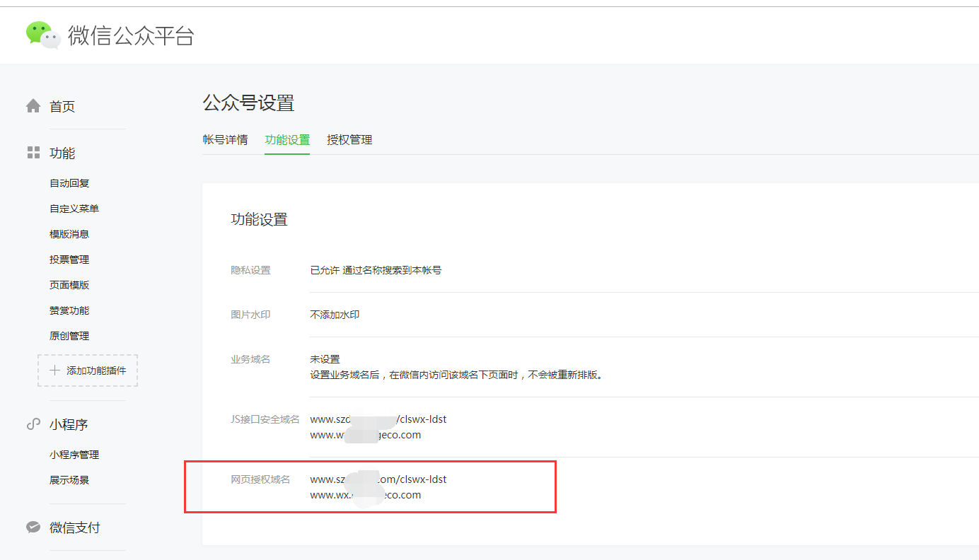
Task: Click the WeChat logo icon
Action: click(x=43, y=35)
